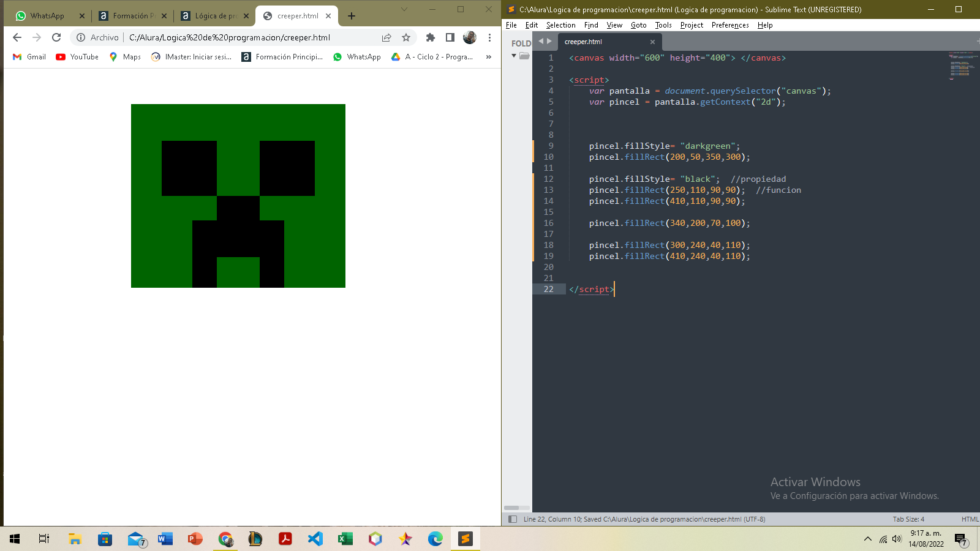The height and width of the screenshot is (551, 980).
Task: Switch to the Lógica de pr... Chrome tab
Action: pos(215,16)
